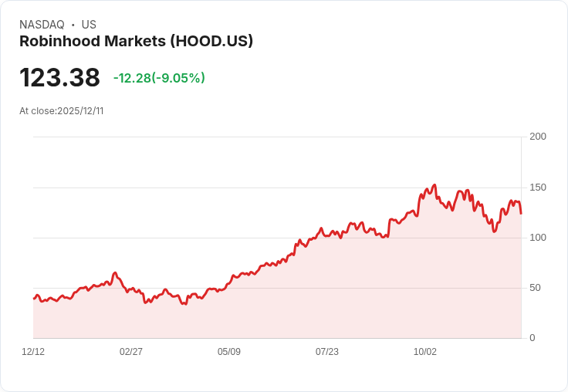Screen dimensions: 568x392
Task: Click the 0 y-axis label
Action: 532,338
